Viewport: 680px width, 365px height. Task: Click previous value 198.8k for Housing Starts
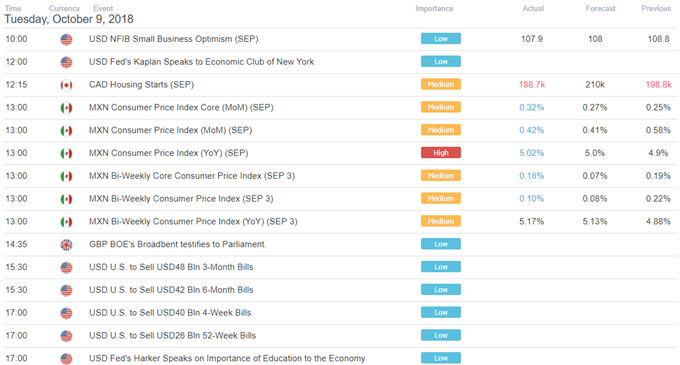coord(658,85)
